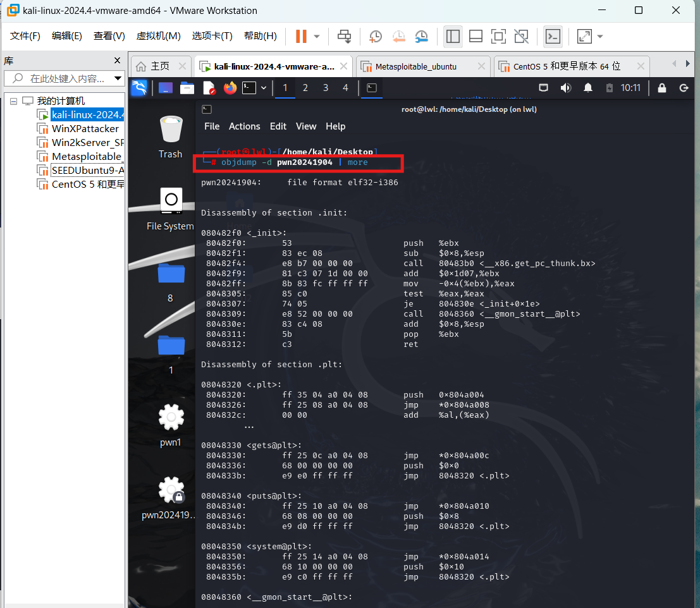Pause the virtual machine
The width and height of the screenshot is (700, 608).
[x=302, y=37]
